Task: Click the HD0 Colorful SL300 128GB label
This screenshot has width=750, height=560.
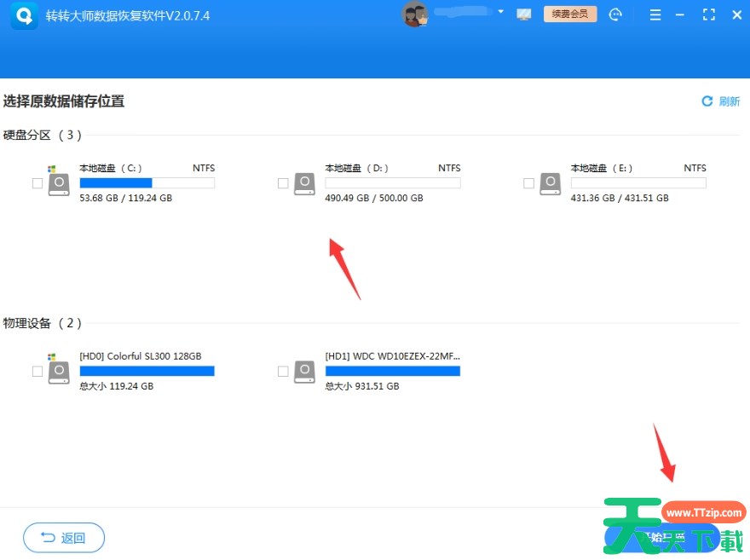Action: click(x=141, y=356)
